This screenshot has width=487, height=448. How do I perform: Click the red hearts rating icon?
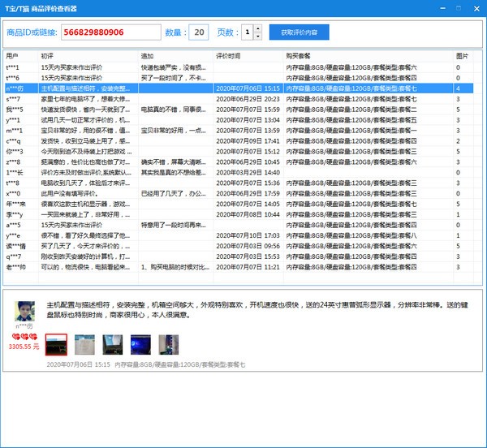click(x=24, y=336)
